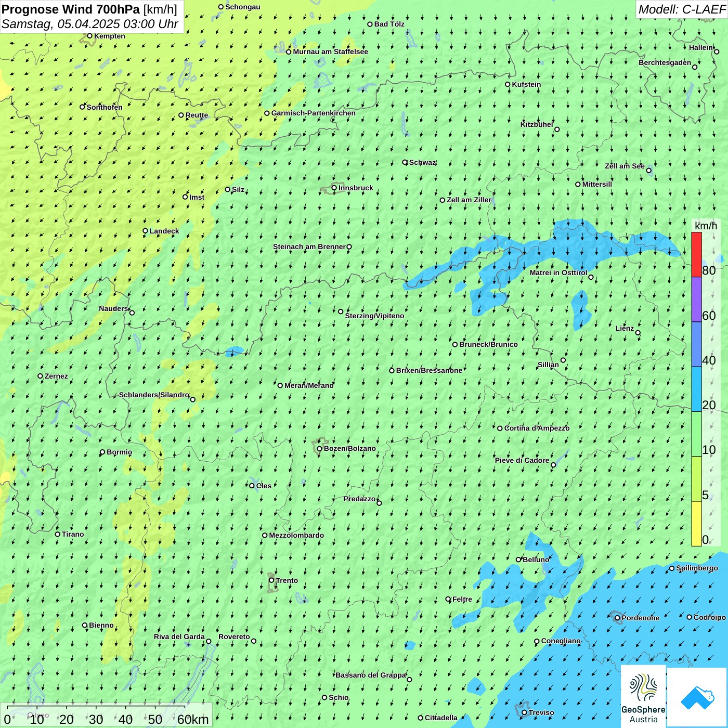Viewport: 728px width, 728px height.
Task: Click the 'Murnau am Staffelsee' label
Action: click(331, 51)
